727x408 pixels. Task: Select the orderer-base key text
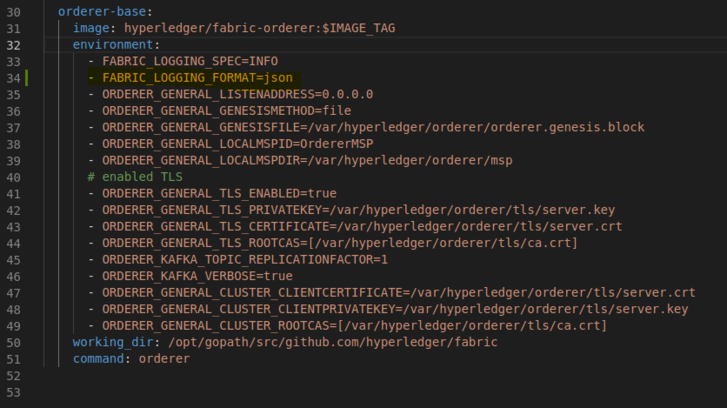tap(102, 12)
